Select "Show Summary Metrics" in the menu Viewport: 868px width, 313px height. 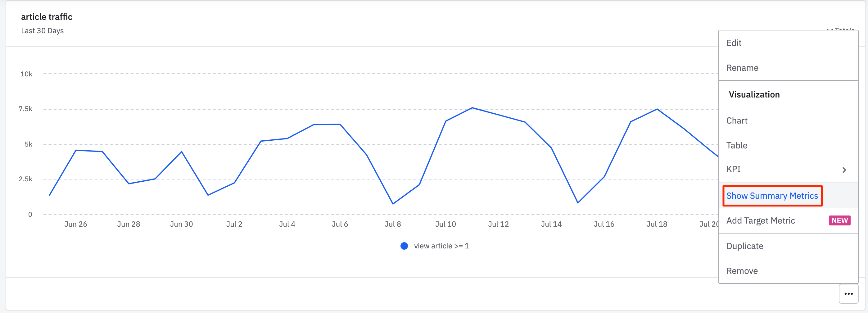(x=772, y=196)
